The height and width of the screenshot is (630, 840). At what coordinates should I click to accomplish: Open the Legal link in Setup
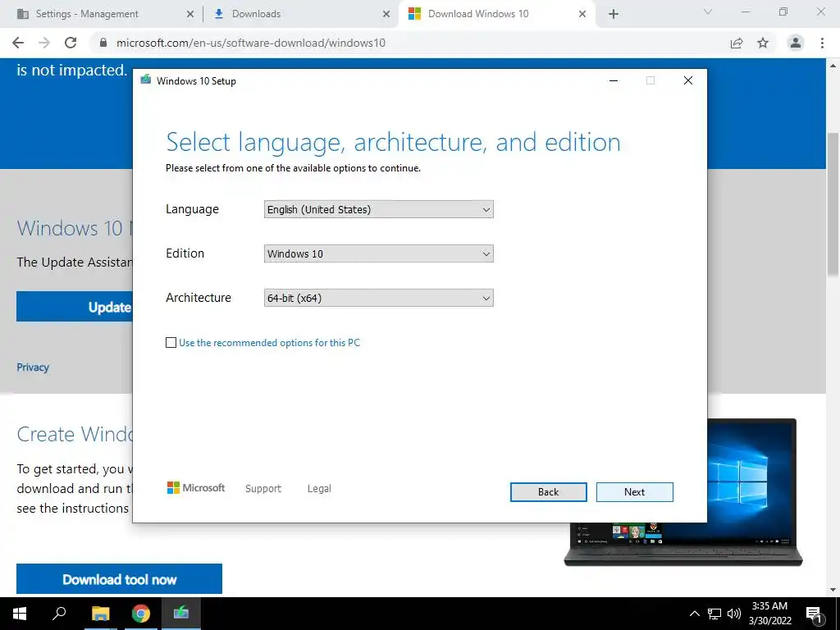(x=319, y=489)
